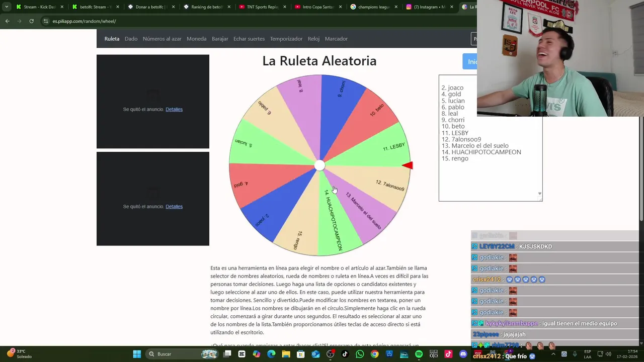The height and width of the screenshot is (362, 644).
Task: Select '11. LESBY' line in list
Action: click(455, 133)
